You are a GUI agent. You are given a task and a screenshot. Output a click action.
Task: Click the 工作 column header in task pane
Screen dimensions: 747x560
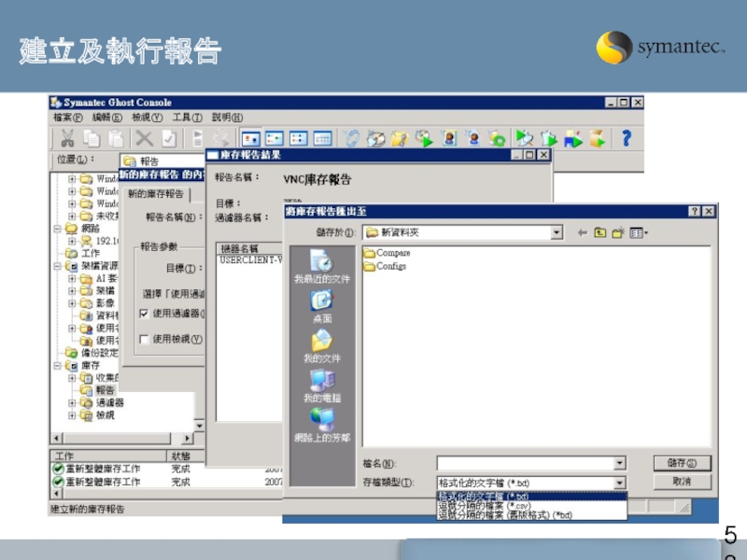coord(108,455)
